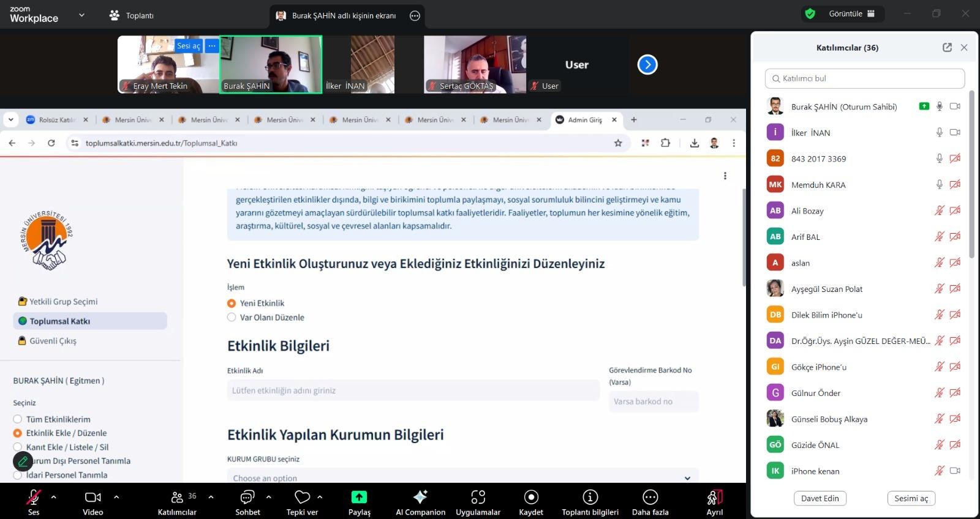Select the Var Olanı Düzenle radio option
The image size is (980, 519).
(232, 317)
